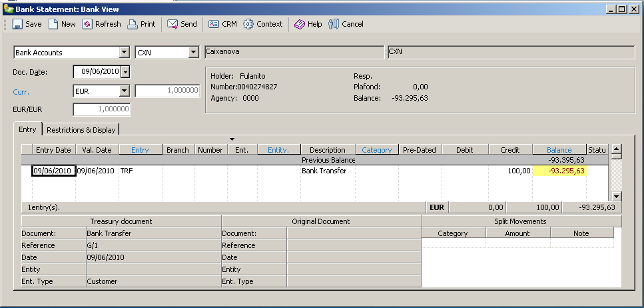Click the Send envelope icon
Viewport: 644px width, 308px height.
pos(172,24)
